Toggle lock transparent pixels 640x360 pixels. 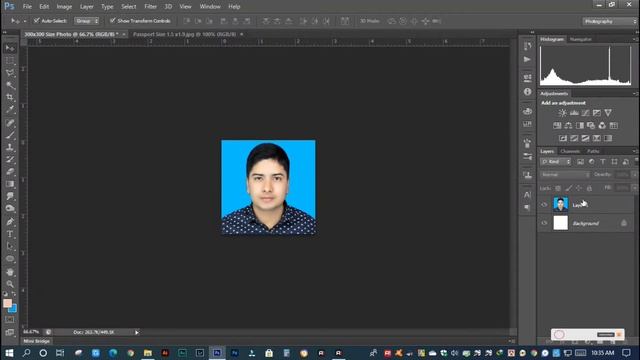click(558, 188)
